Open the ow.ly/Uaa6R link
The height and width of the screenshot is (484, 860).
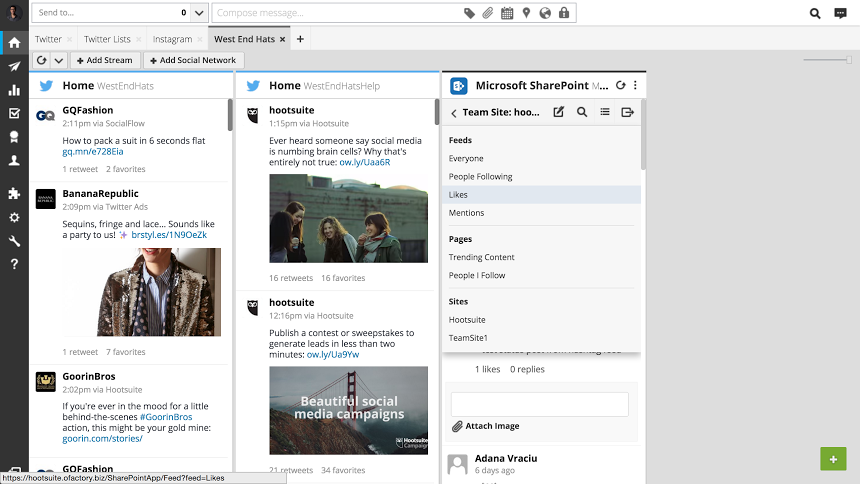click(365, 162)
